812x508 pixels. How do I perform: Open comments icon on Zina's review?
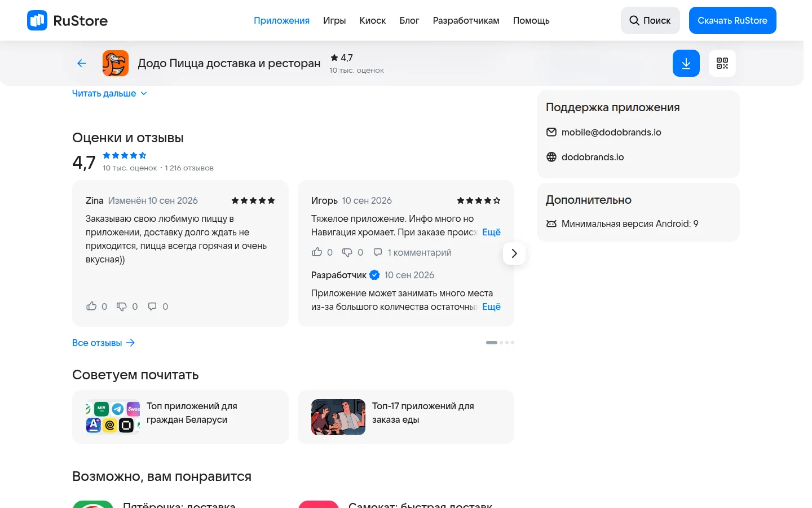point(152,306)
